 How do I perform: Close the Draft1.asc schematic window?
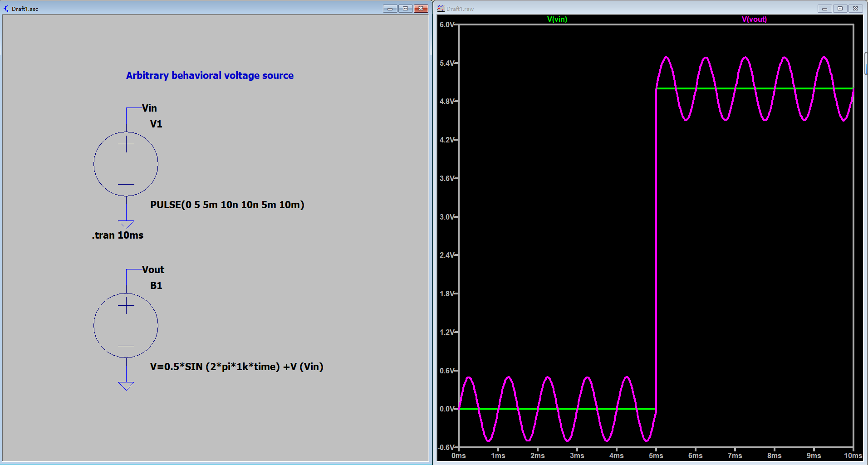coord(421,9)
